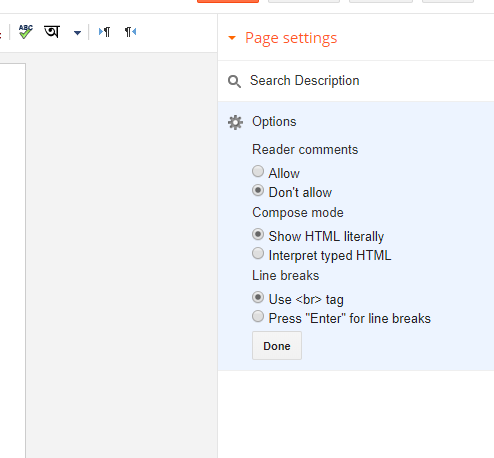Click the Page settings heading
This screenshot has height=458, width=494.
(291, 38)
